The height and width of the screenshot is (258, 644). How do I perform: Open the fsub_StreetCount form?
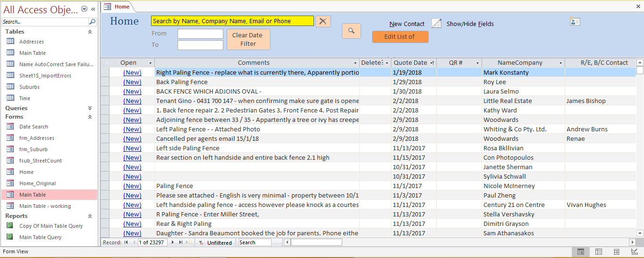[41, 161]
